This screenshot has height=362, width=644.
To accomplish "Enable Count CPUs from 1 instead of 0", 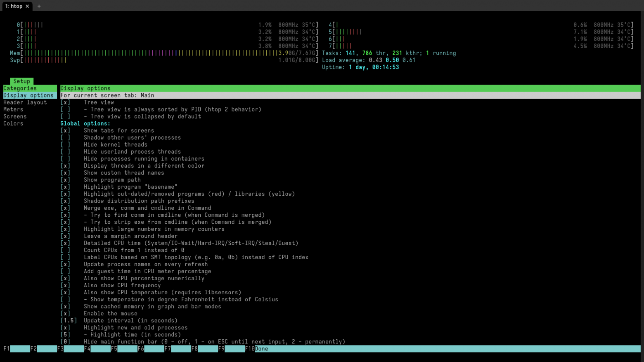I will pos(65,250).
